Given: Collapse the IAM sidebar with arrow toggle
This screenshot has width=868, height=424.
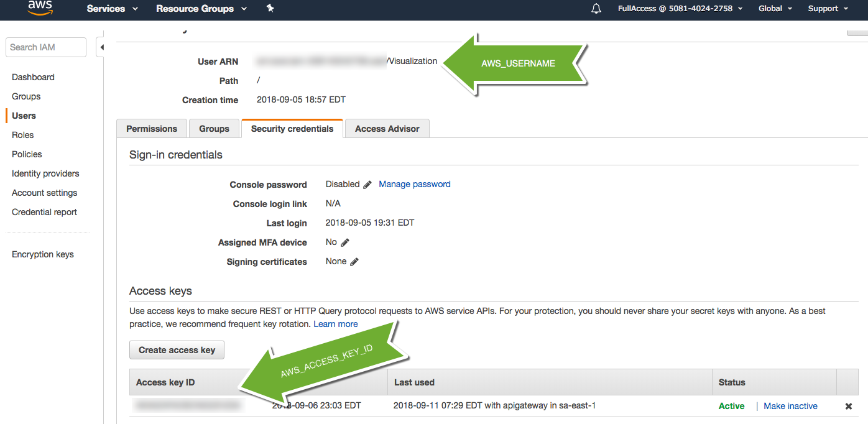Looking at the screenshot, I should point(101,47).
